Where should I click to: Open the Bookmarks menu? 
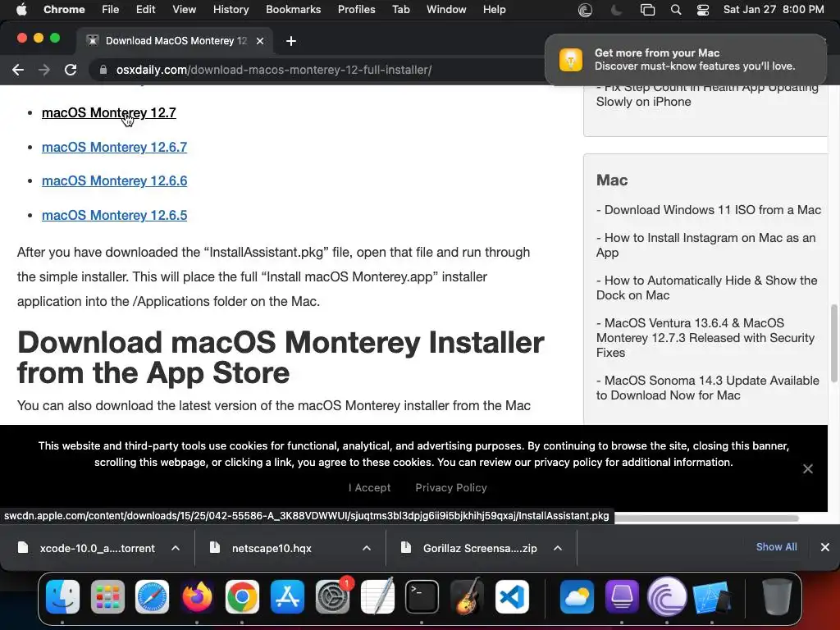(x=293, y=10)
